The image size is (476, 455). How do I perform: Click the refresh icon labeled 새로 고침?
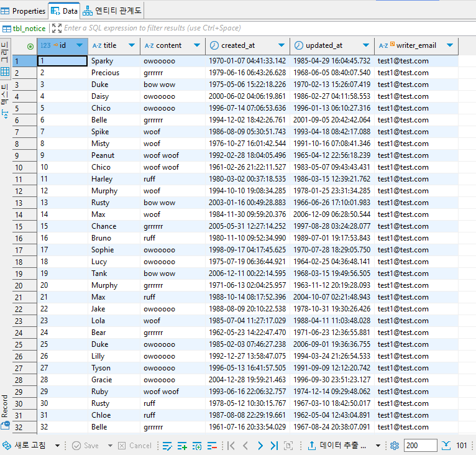pyautogui.click(x=24, y=446)
